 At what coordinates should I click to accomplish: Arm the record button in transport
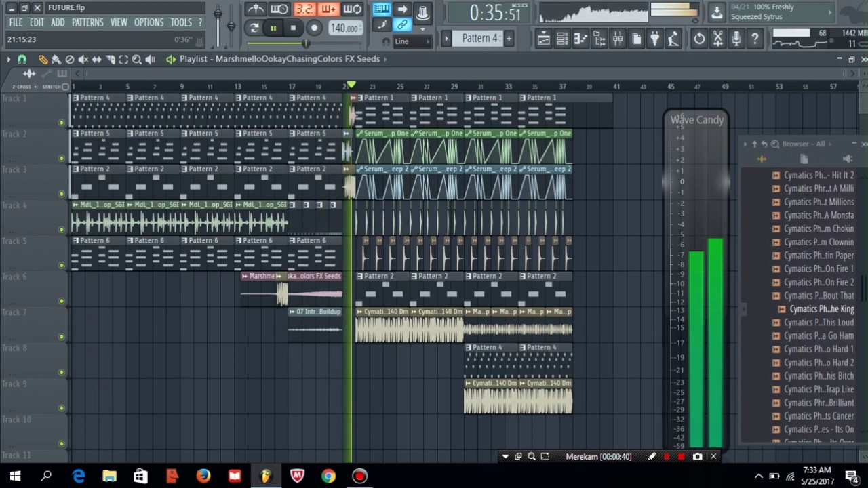314,28
